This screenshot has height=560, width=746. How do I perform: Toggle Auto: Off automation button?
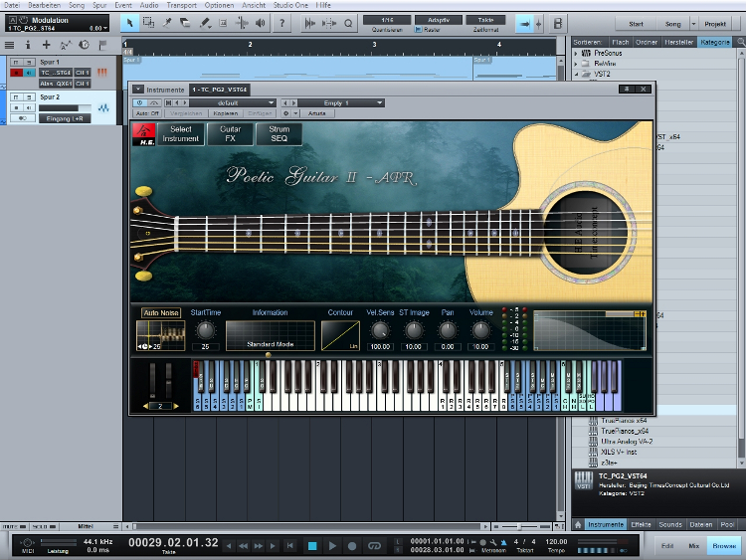[147, 113]
